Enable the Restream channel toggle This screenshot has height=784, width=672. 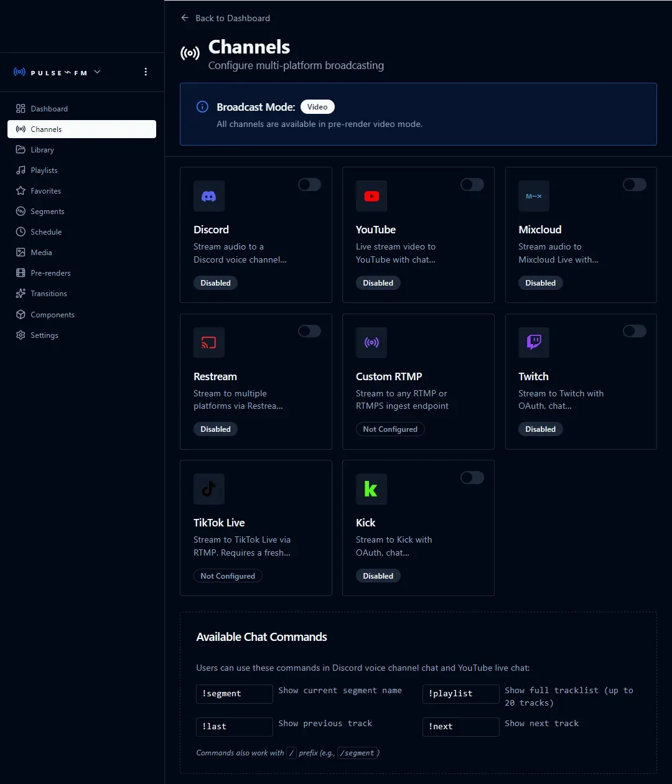tap(310, 331)
